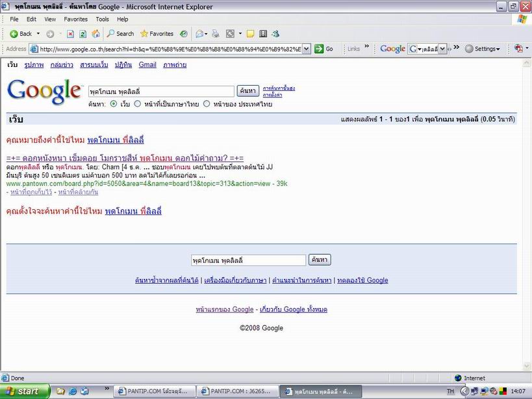
Task: Open the Favorites star button
Action: click(x=157, y=34)
